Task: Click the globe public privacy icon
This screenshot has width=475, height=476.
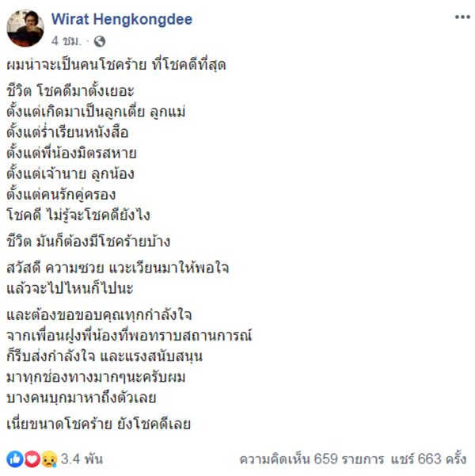Action: coord(99,41)
